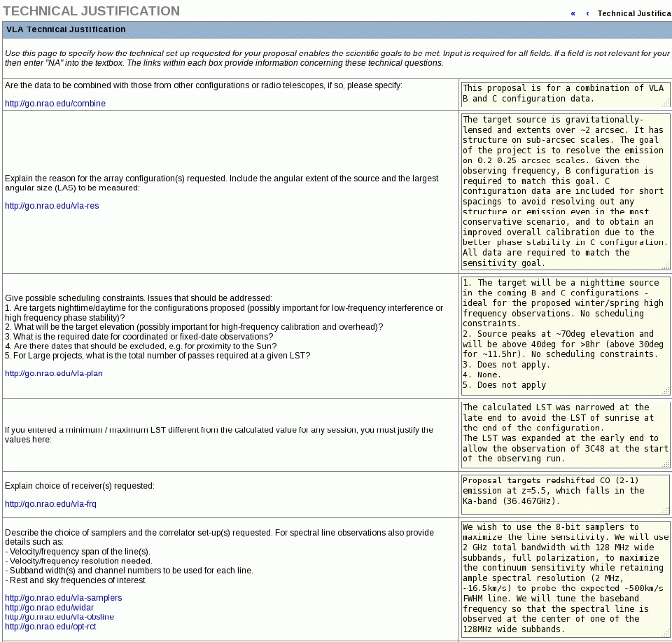Select the Technical Justification breadcrumb item

click(x=633, y=13)
